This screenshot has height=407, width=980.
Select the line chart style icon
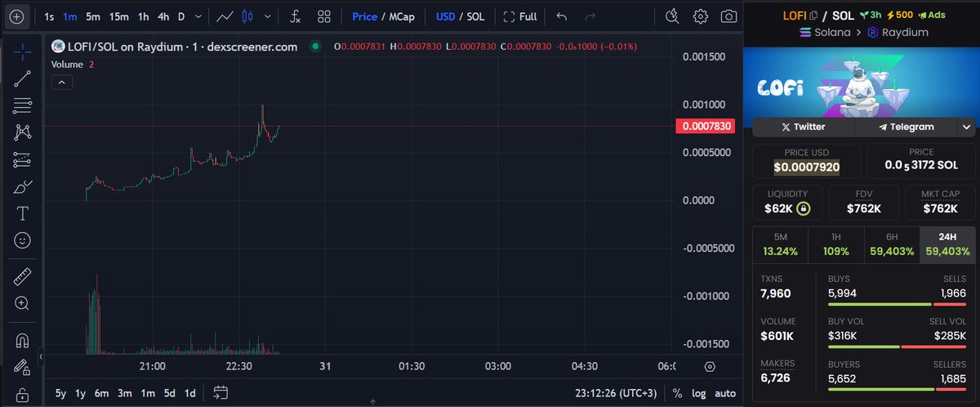[224, 16]
